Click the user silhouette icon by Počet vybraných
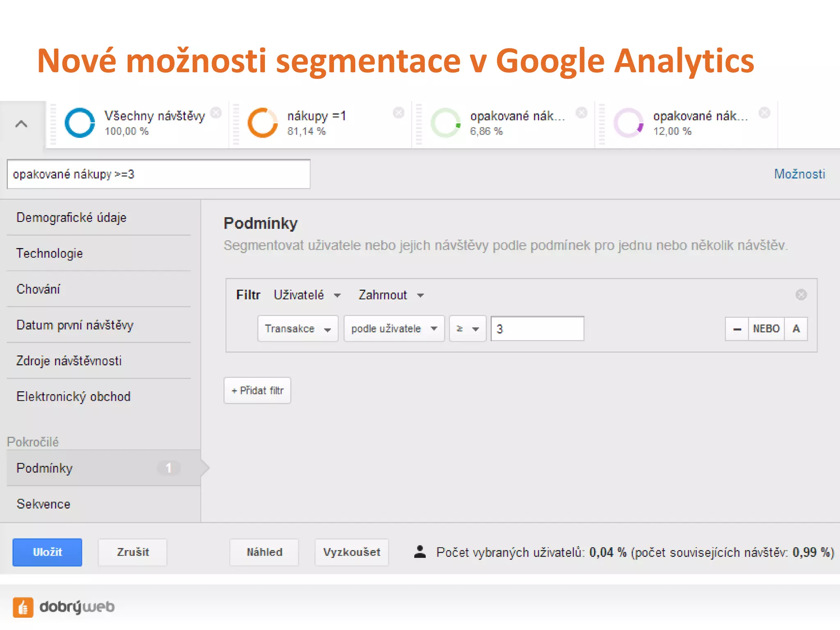Viewport: 840px width, 630px height. 420,552
